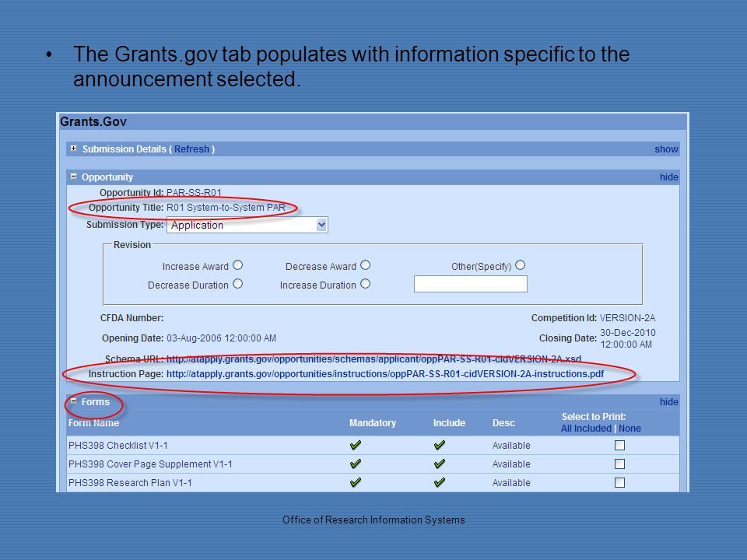The image size is (747, 560).
Task: Click the Opportunity Title R01 System-to-System PAR
Action: (226, 208)
